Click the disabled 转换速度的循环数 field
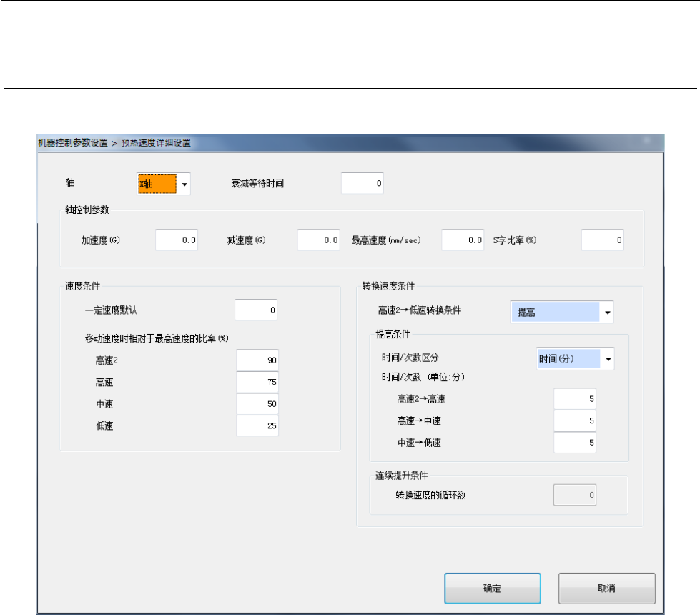 (575, 495)
